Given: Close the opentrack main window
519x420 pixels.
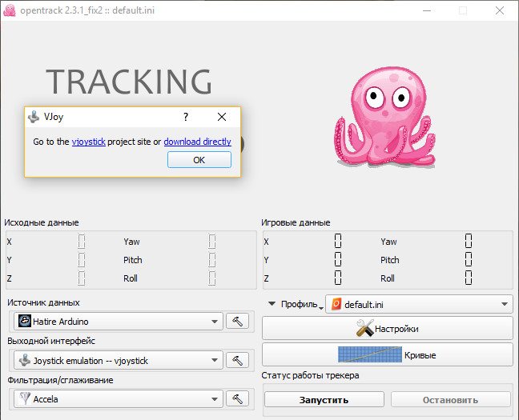Looking at the screenshot, I should [x=500, y=10].
